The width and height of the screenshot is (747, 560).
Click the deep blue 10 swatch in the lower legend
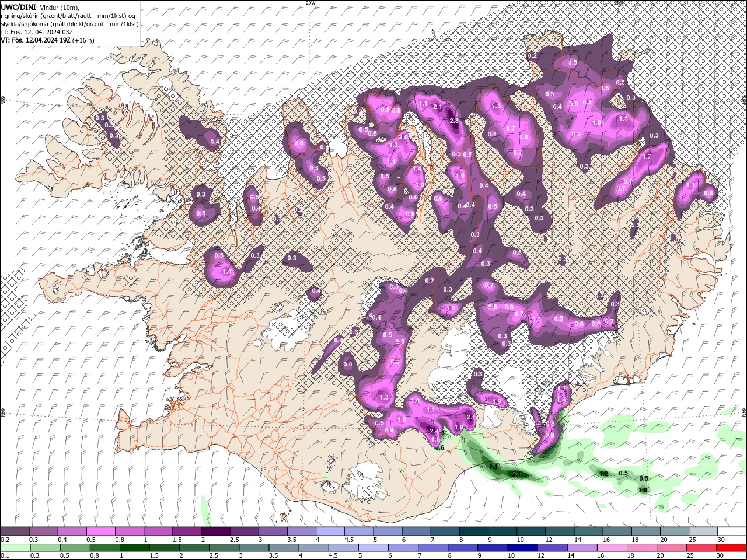point(522,548)
